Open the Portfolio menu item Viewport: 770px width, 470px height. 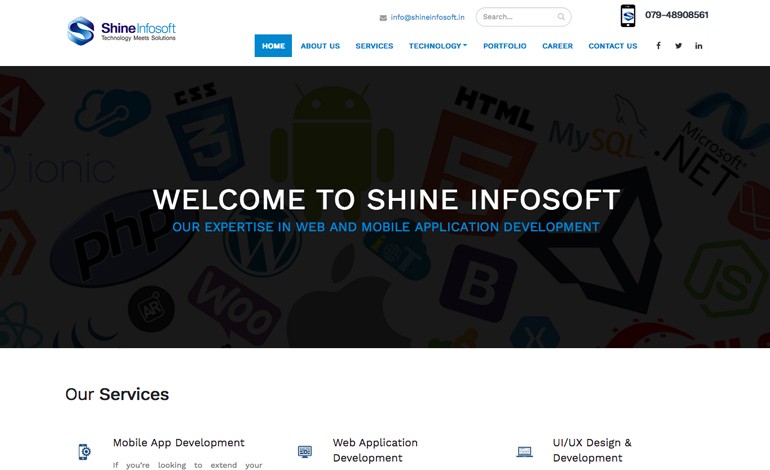pyautogui.click(x=504, y=46)
